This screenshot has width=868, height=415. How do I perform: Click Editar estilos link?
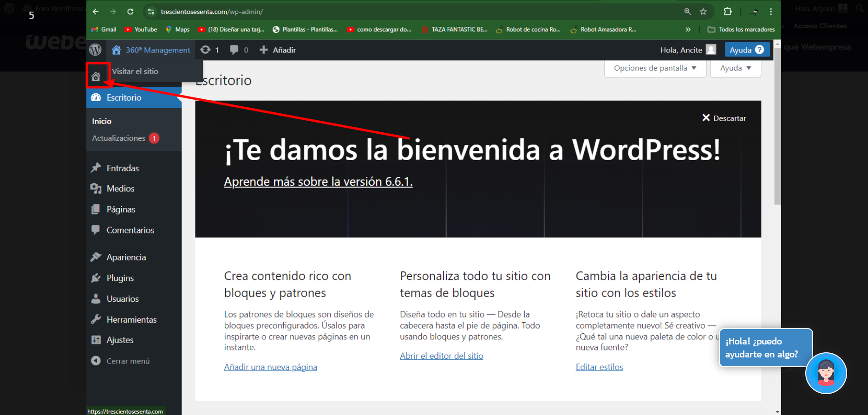(x=599, y=367)
